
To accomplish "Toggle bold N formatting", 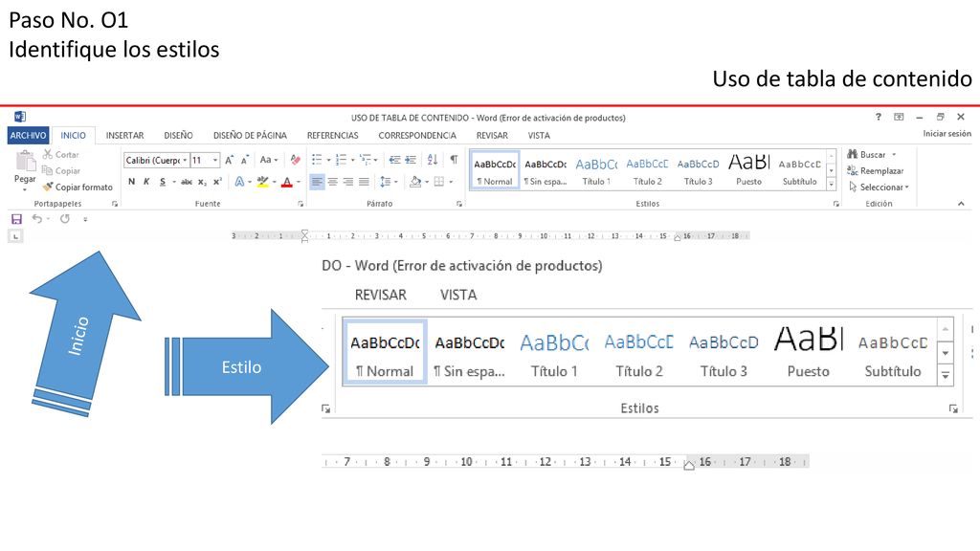I will tap(131, 182).
